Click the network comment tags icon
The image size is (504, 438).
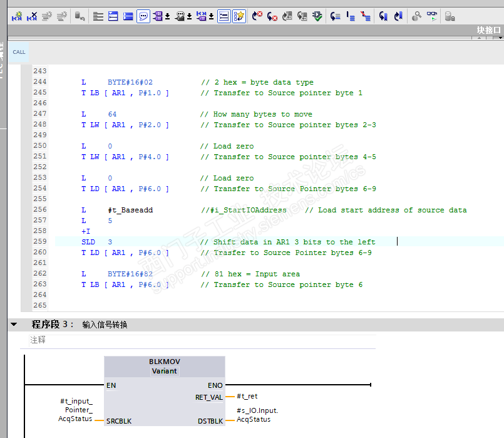click(201, 16)
